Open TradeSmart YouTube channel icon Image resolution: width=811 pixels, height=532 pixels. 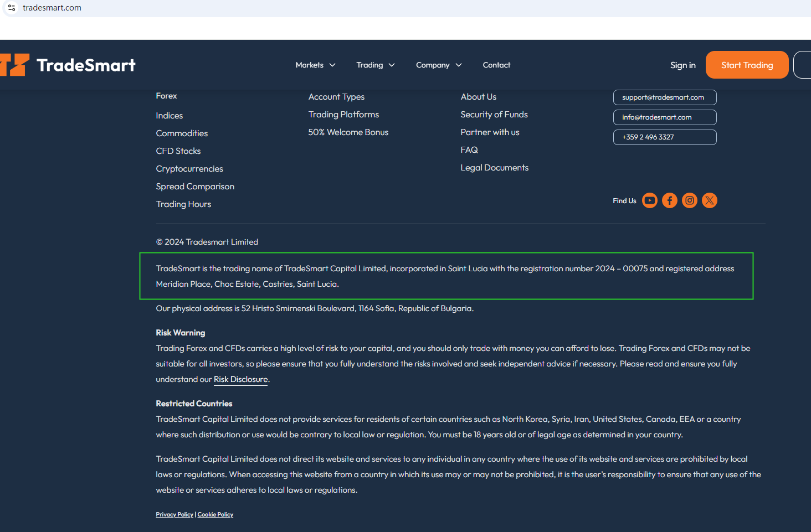click(650, 200)
